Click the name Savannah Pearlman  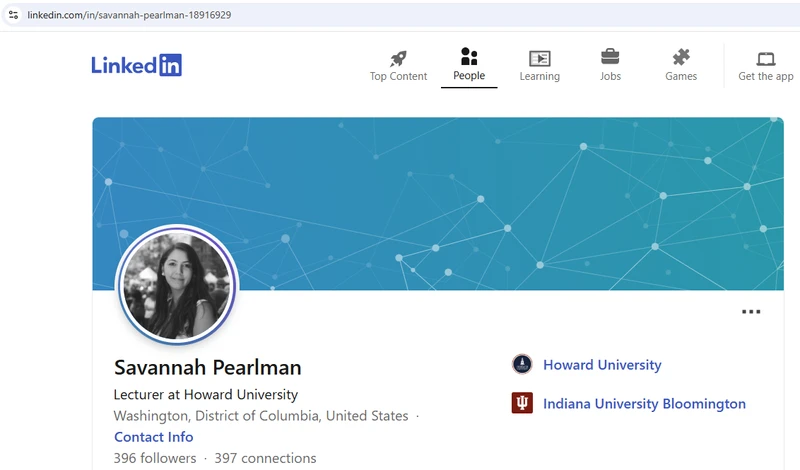[x=208, y=367]
